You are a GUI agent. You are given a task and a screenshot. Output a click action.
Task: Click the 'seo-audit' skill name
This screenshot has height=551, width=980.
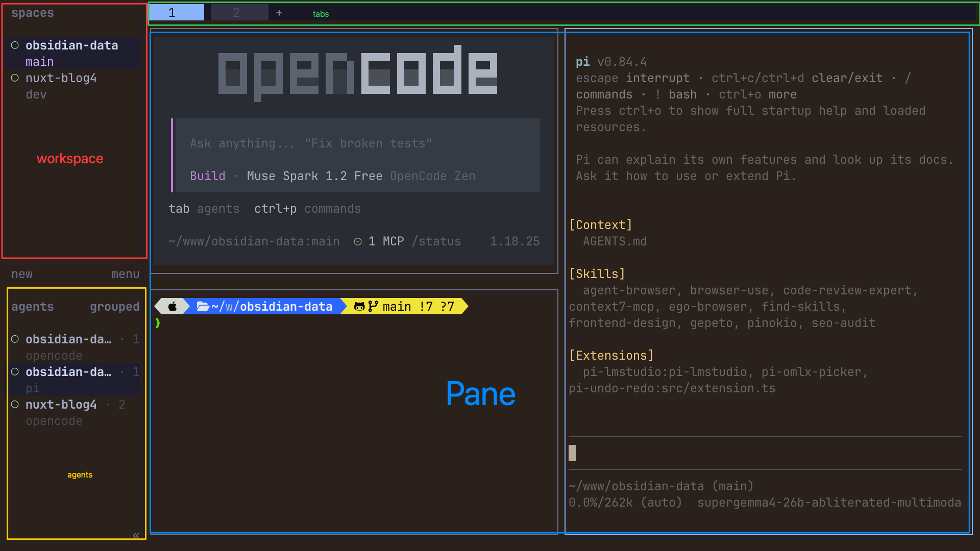tap(844, 323)
